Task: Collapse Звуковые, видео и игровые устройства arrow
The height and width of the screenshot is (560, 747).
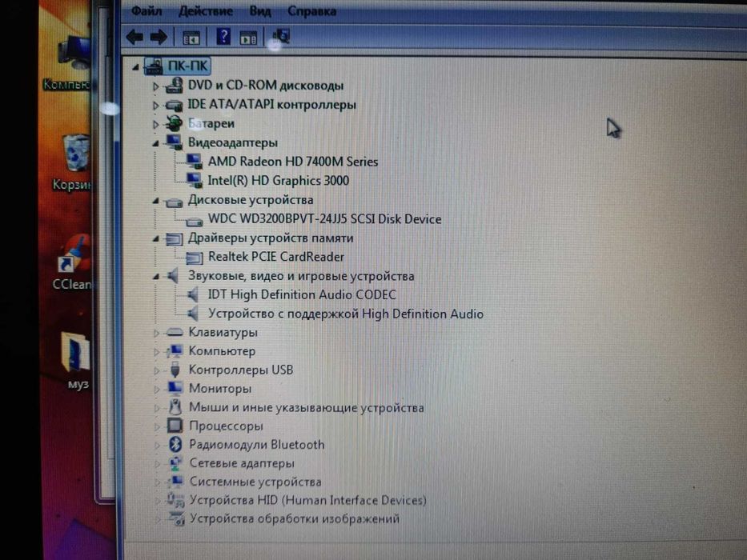Action: coord(156,276)
